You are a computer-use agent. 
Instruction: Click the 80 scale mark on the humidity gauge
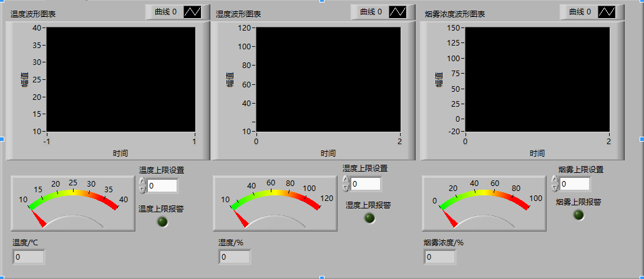pyautogui.click(x=290, y=183)
